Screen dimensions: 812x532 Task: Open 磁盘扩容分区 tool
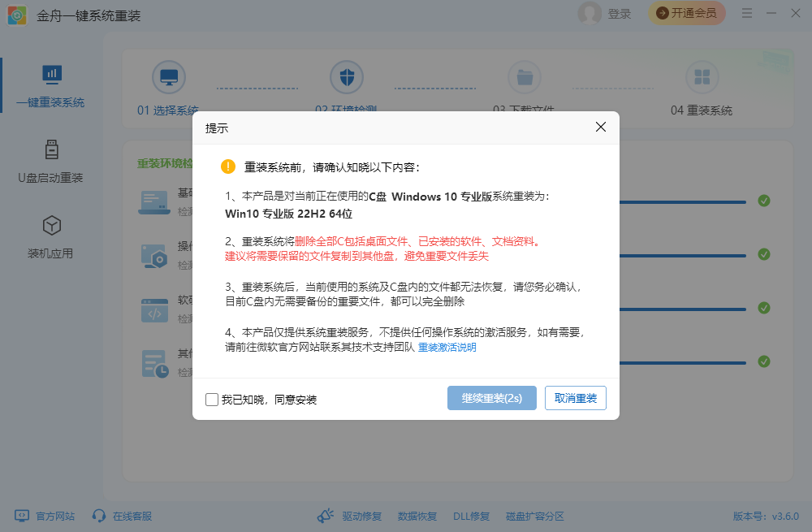click(535, 516)
